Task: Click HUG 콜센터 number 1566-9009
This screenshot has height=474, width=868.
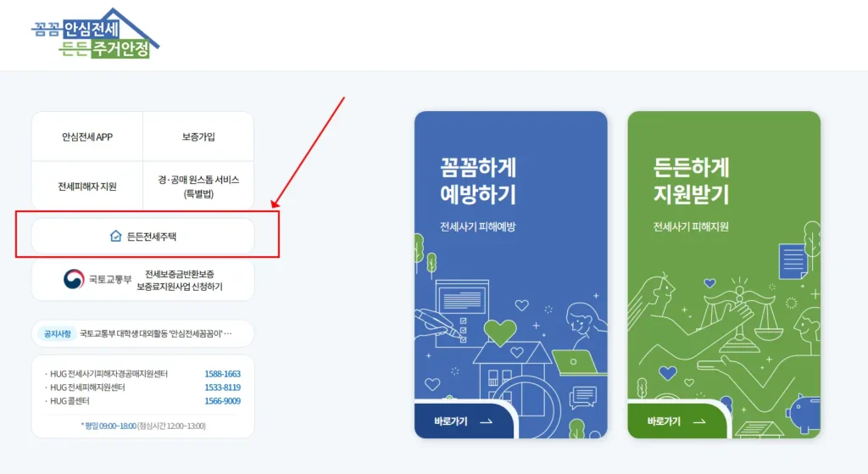Action: (x=223, y=401)
